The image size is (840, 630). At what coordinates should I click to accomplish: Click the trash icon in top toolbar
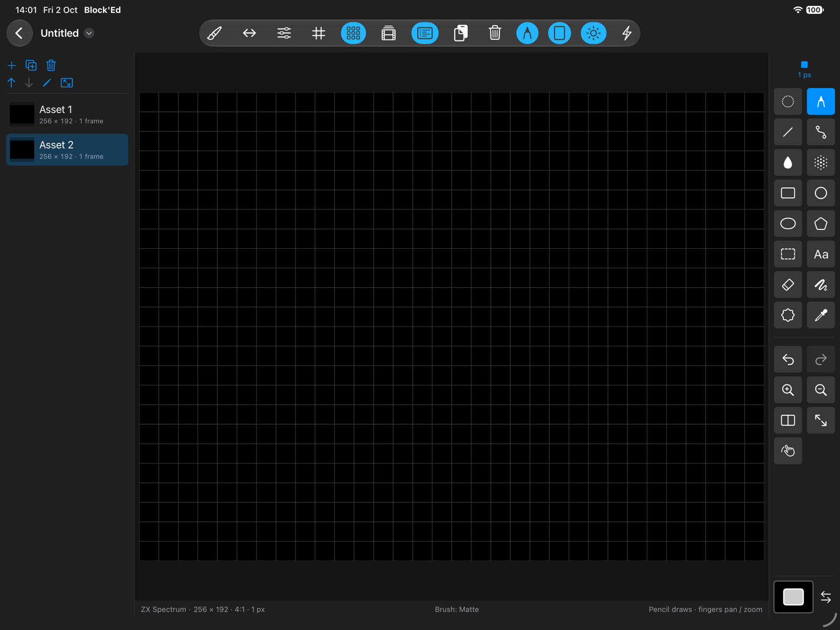tap(495, 33)
